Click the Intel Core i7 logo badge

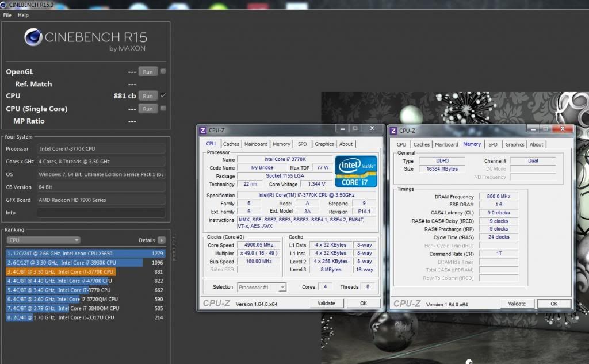click(356, 171)
